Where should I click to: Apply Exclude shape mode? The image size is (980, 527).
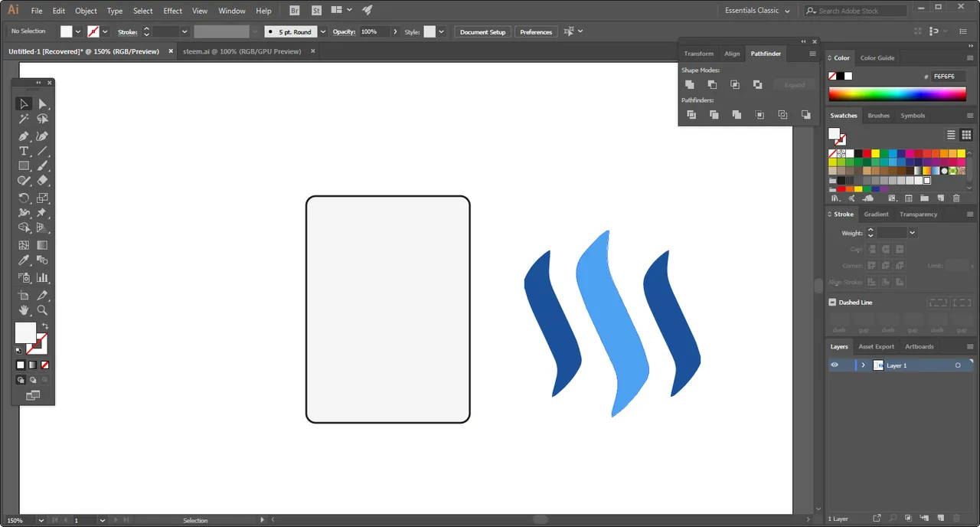[x=757, y=84]
